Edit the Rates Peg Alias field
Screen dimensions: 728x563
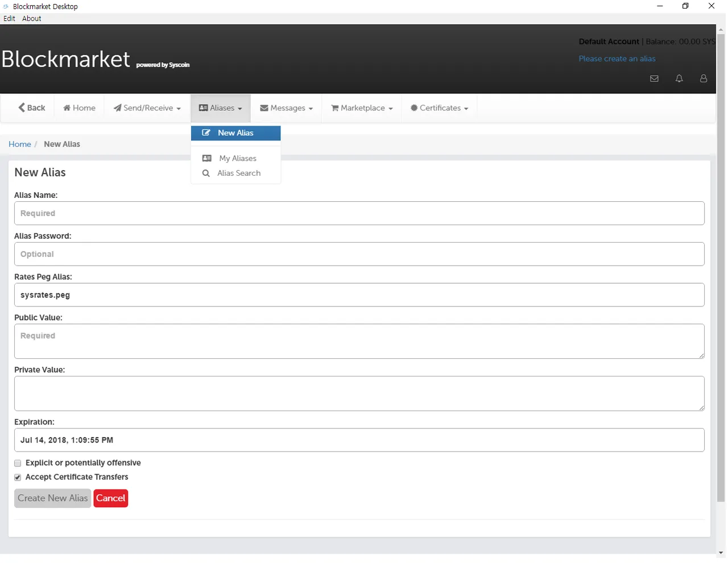click(359, 295)
